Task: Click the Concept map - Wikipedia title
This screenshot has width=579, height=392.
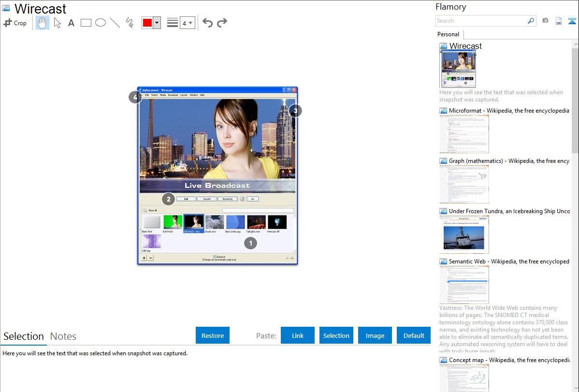Action: pos(509,360)
